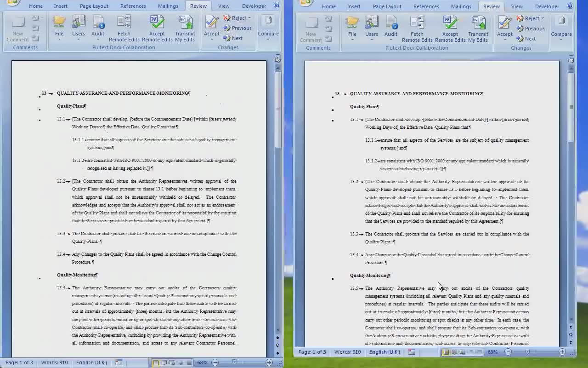Accept change in right window ribbon
The width and height of the screenshot is (588, 368).
click(x=505, y=27)
